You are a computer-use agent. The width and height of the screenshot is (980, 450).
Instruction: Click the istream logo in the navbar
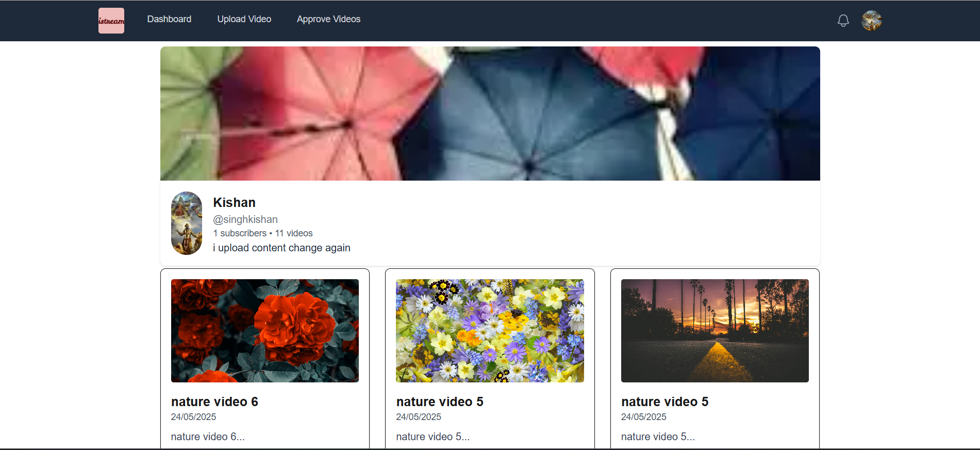coord(111,21)
